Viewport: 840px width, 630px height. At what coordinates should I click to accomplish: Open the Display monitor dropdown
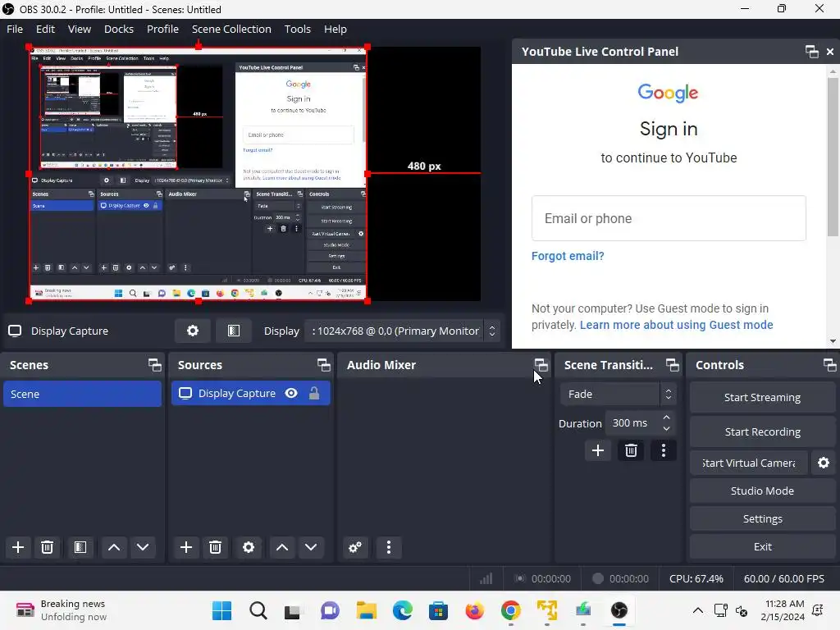click(x=402, y=331)
